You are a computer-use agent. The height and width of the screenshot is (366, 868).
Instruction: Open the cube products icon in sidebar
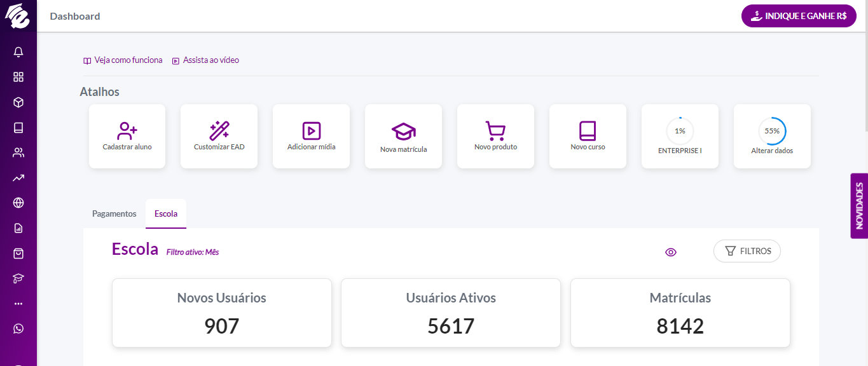18,102
